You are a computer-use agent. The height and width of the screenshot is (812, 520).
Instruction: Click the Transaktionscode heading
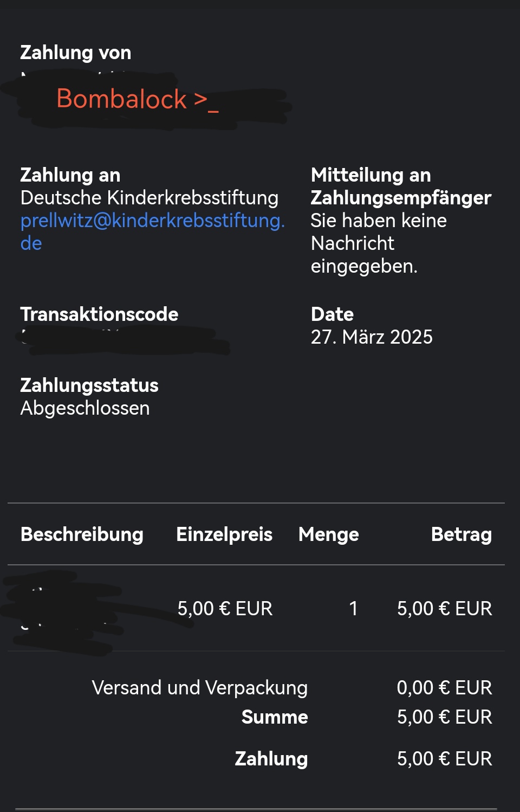click(x=99, y=314)
